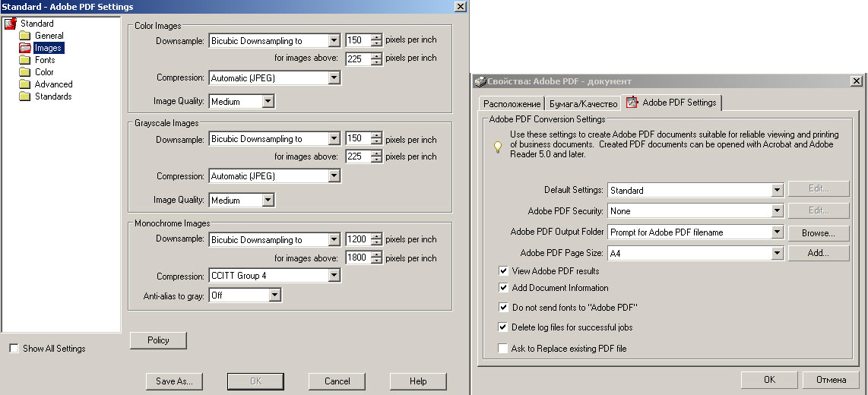The width and height of the screenshot is (868, 395).
Task: Click the Policy button
Action: click(x=158, y=340)
